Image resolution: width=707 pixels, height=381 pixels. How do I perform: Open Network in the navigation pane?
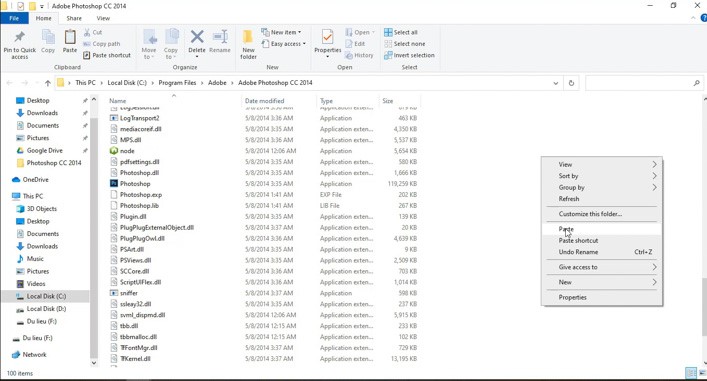(x=29, y=354)
